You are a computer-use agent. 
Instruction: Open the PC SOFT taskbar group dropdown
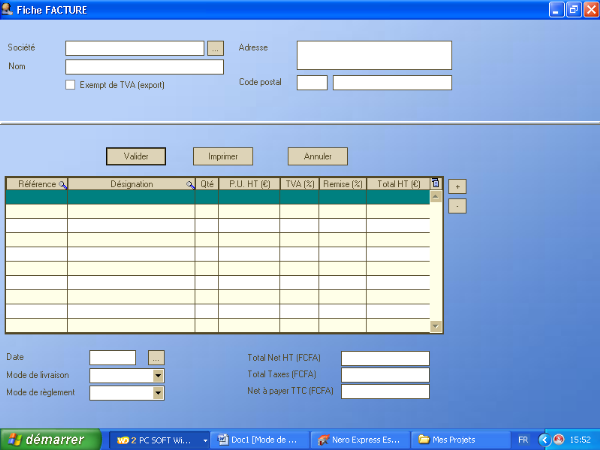tap(206, 439)
